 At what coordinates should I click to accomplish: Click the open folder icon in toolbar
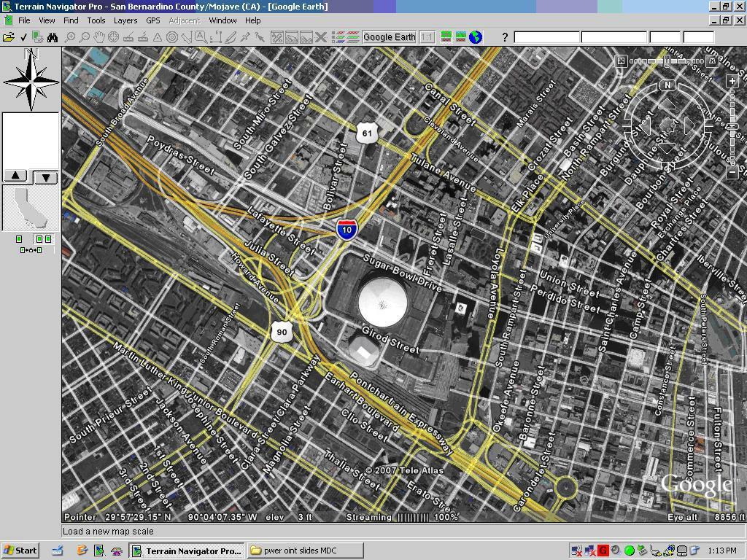coord(9,37)
